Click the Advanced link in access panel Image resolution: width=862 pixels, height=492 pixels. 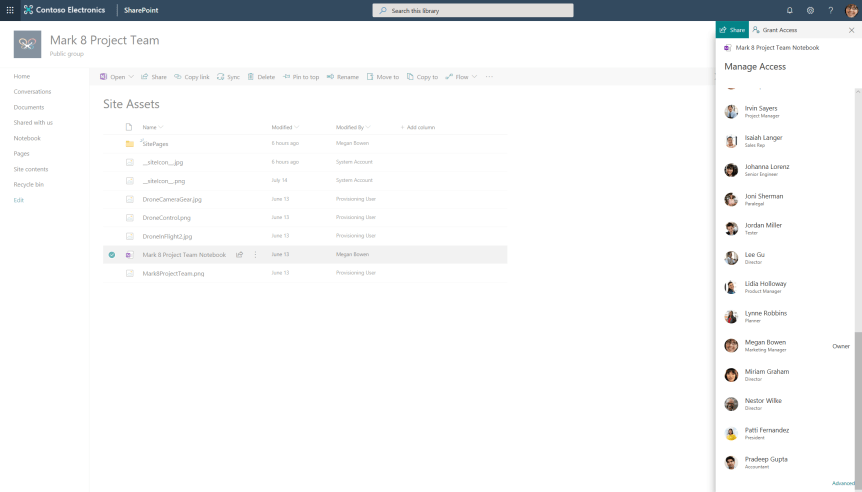pos(842,483)
